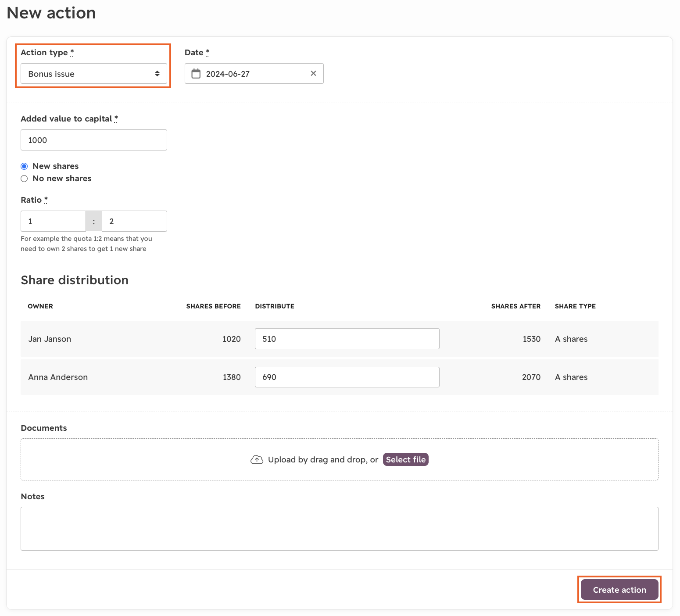Click the Select file button
Viewport: 680px width, 616px height.
(x=406, y=459)
